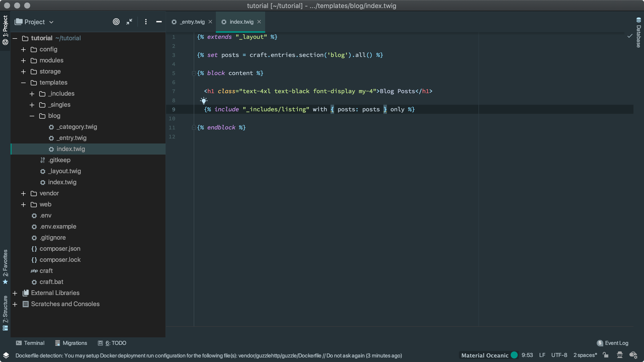
Task: Open Project panel options (three dots)
Action: [146, 22]
